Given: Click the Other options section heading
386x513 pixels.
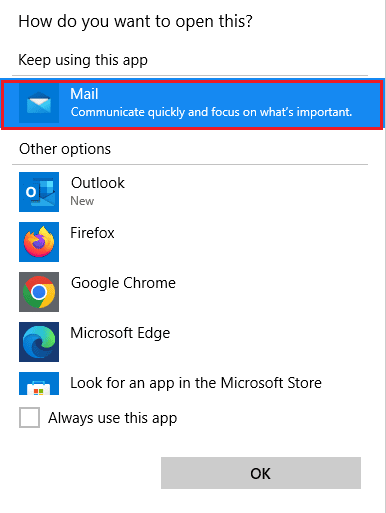Looking at the screenshot, I should click(65, 149).
